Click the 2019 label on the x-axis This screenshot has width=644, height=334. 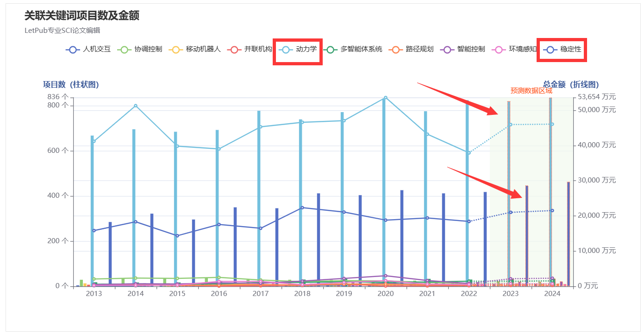[344, 294]
